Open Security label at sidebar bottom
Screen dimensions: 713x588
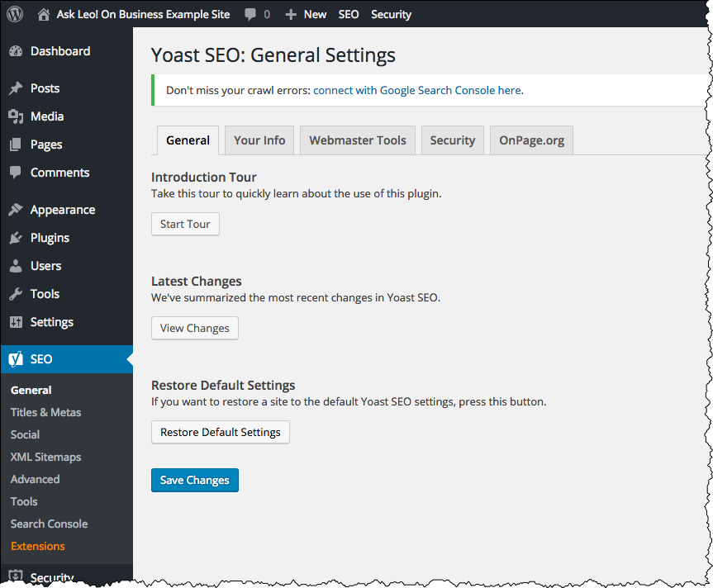pos(52,577)
